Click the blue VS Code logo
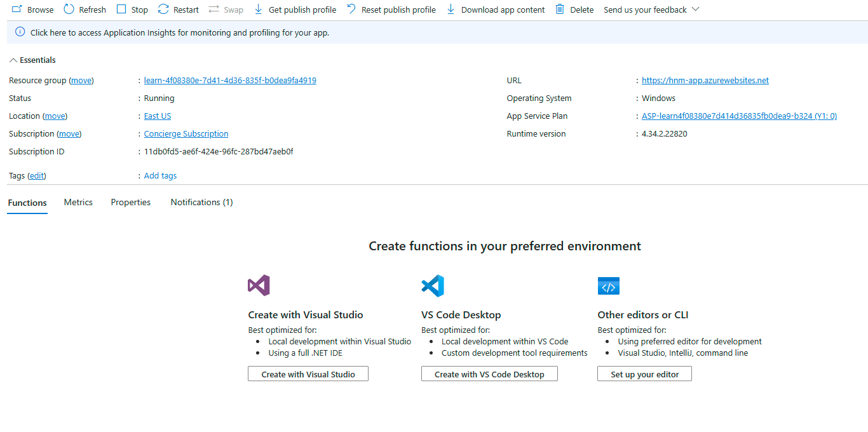 click(x=433, y=285)
